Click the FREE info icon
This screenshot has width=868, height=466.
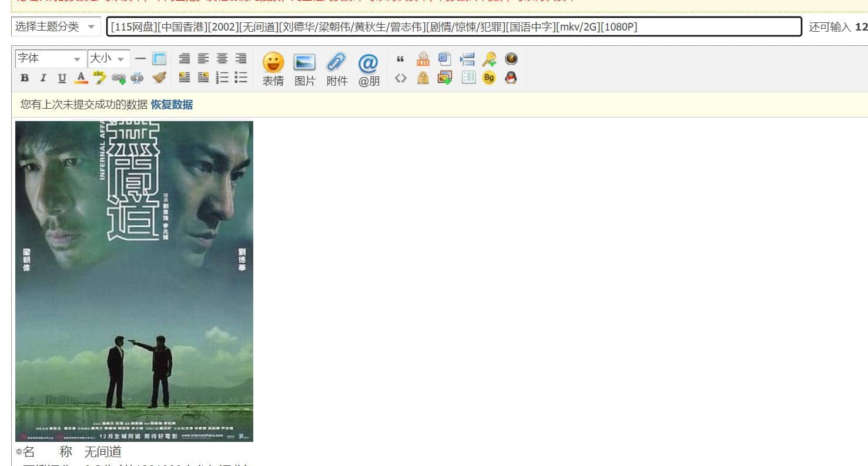[x=423, y=59]
